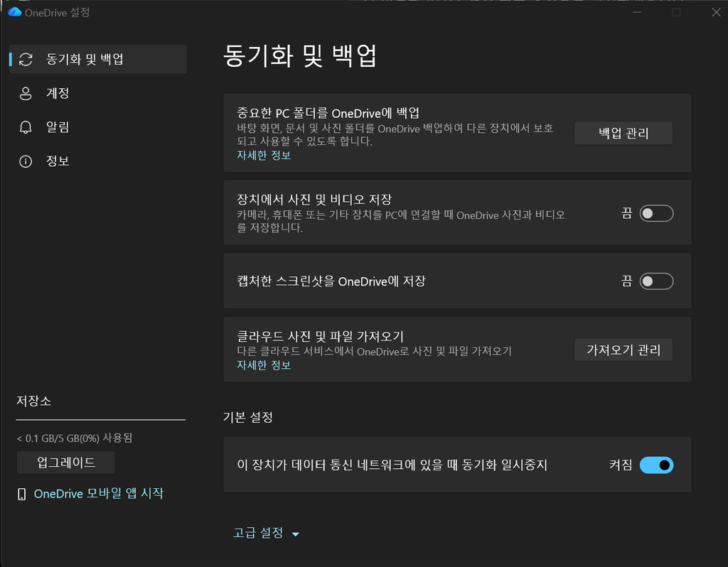728x567 pixels.
Task: Close the OneDrive settings window
Action: click(x=716, y=13)
